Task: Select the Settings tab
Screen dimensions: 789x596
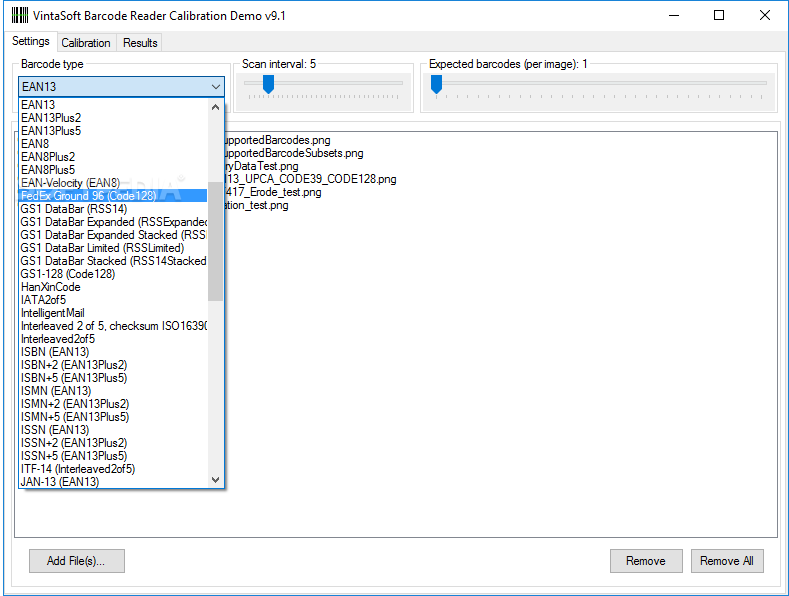Action: tap(31, 41)
